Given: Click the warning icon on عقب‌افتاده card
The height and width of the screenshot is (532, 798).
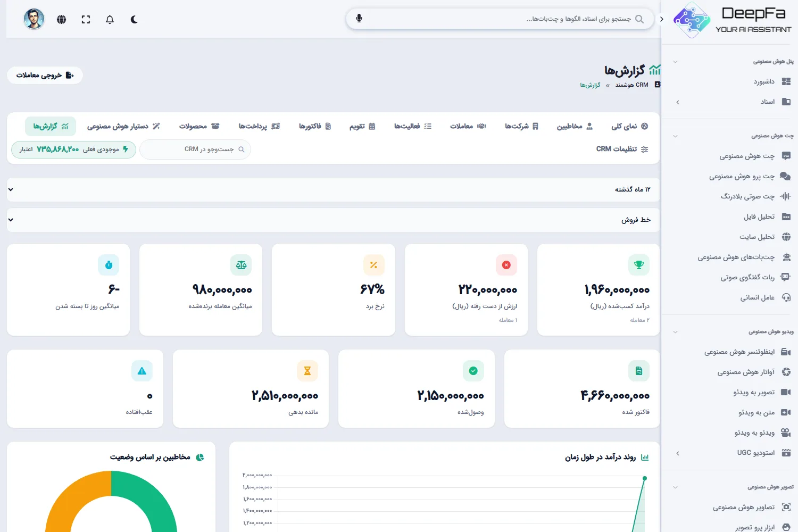Looking at the screenshot, I should coord(142,371).
